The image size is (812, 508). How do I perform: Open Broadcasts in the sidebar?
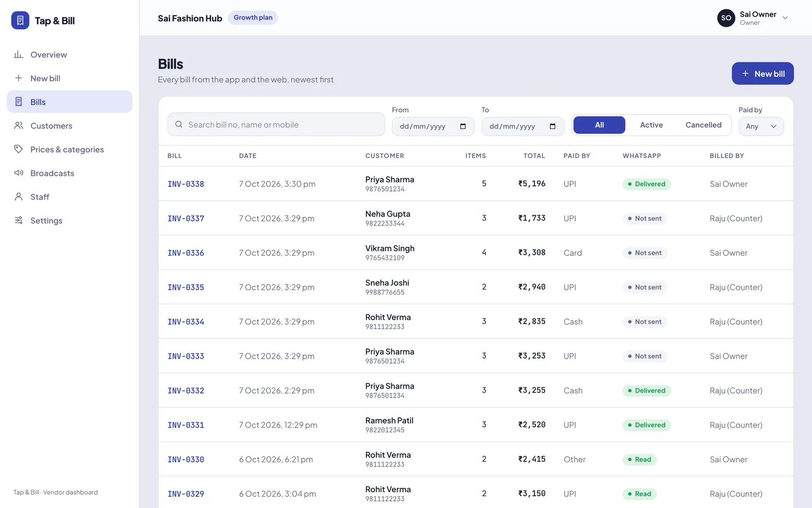(x=70, y=173)
